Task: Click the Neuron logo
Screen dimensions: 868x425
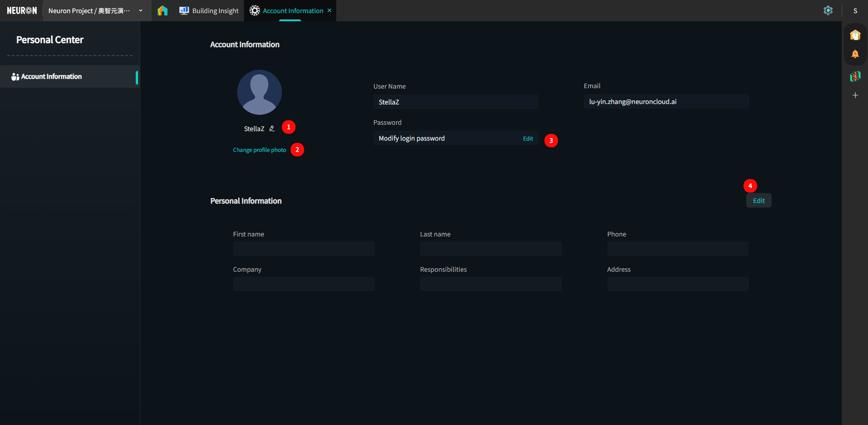Action: click(x=22, y=10)
